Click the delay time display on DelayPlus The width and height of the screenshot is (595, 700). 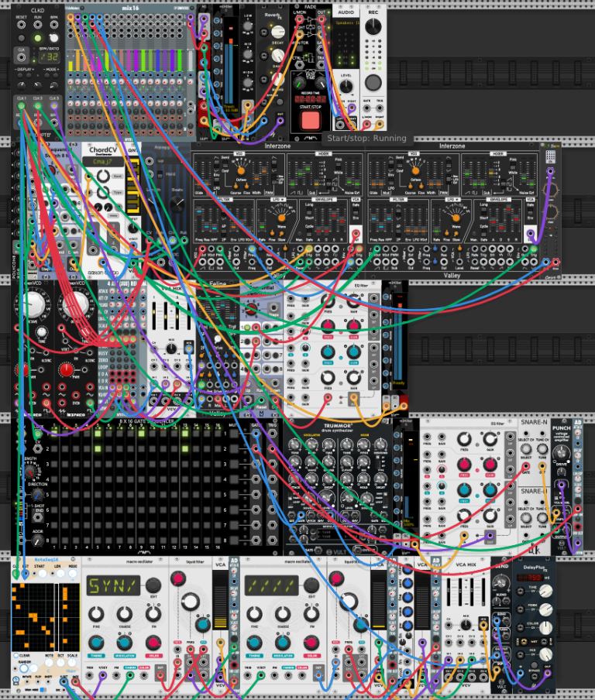point(530,577)
